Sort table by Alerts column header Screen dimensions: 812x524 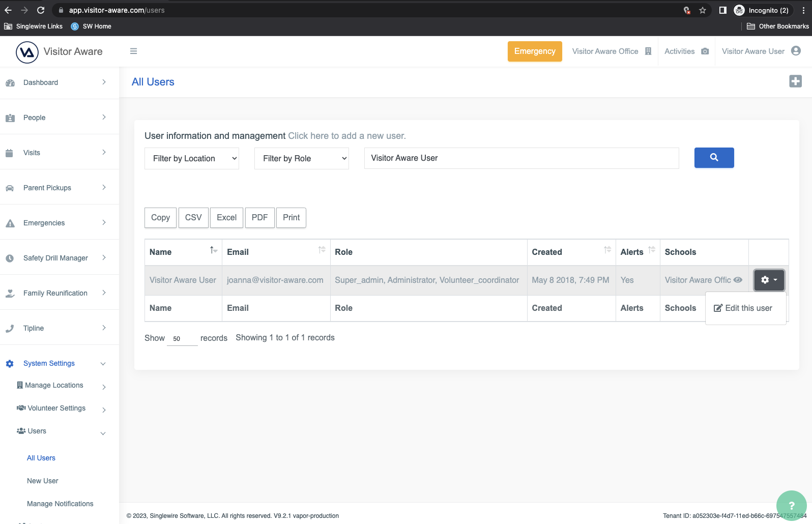click(x=638, y=252)
